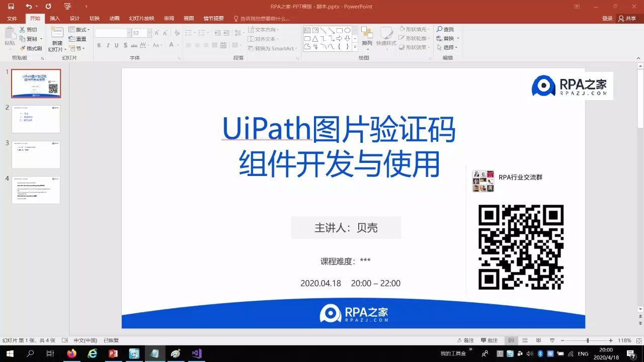
Task: Open the 替换 replace dropdown arrow
Action: tap(458, 39)
